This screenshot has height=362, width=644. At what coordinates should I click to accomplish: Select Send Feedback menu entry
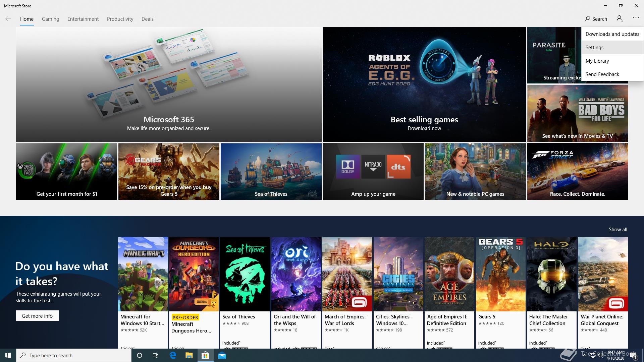pyautogui.click(x=612, y=74)
